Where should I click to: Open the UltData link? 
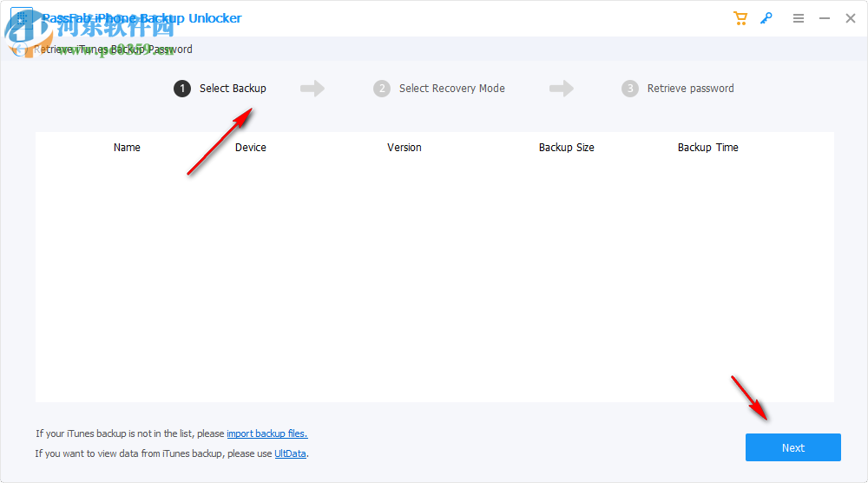point(290,453)
